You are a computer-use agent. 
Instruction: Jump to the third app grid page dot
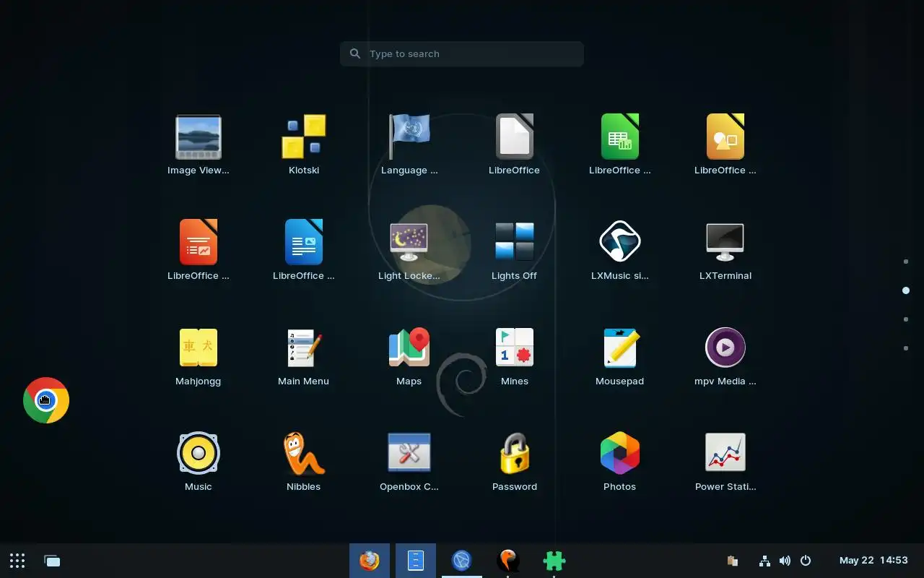click(906, 319)
